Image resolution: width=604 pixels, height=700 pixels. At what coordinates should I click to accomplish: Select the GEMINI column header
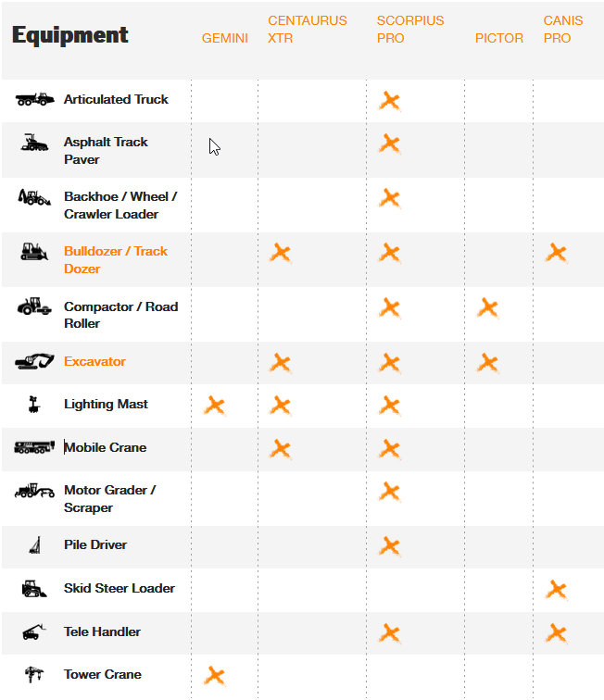click(x=225, y=38)
